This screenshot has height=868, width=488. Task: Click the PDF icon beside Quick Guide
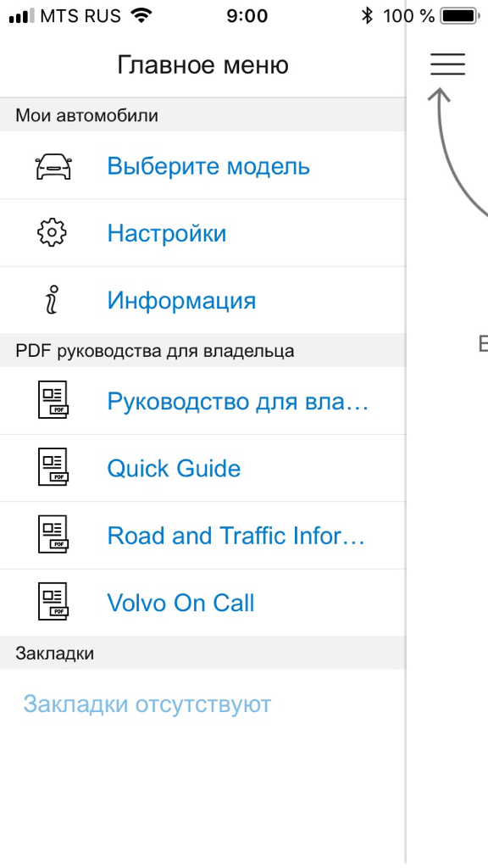tap(53, 467)
